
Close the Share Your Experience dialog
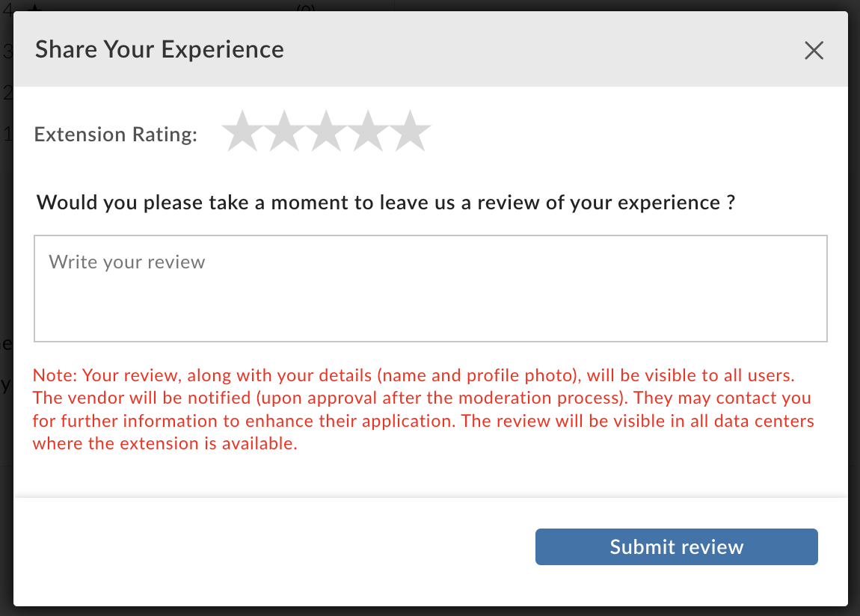pos(814,50)
